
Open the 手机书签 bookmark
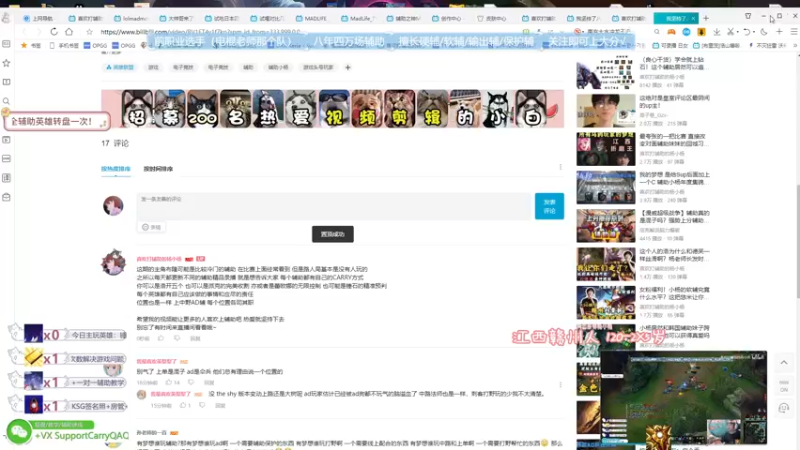pyautogui.click(x=64, y=45)
